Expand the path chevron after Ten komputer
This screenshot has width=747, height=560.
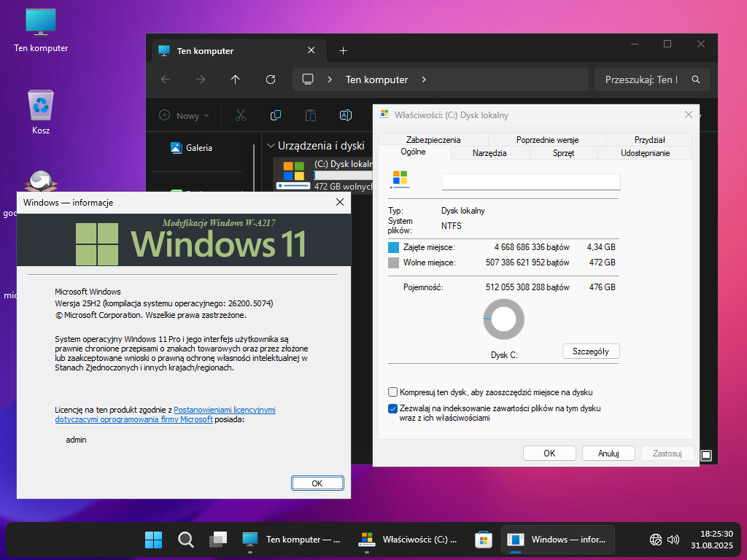pos(424,79)
